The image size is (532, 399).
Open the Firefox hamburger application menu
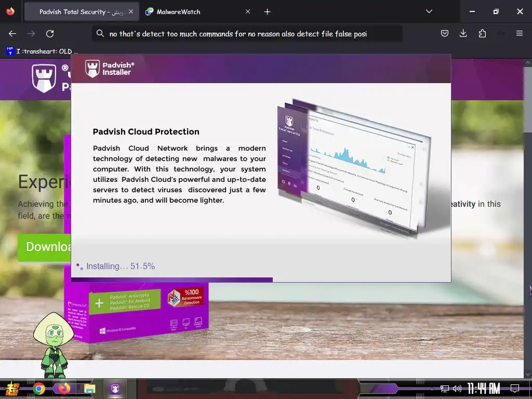point(519,33)
